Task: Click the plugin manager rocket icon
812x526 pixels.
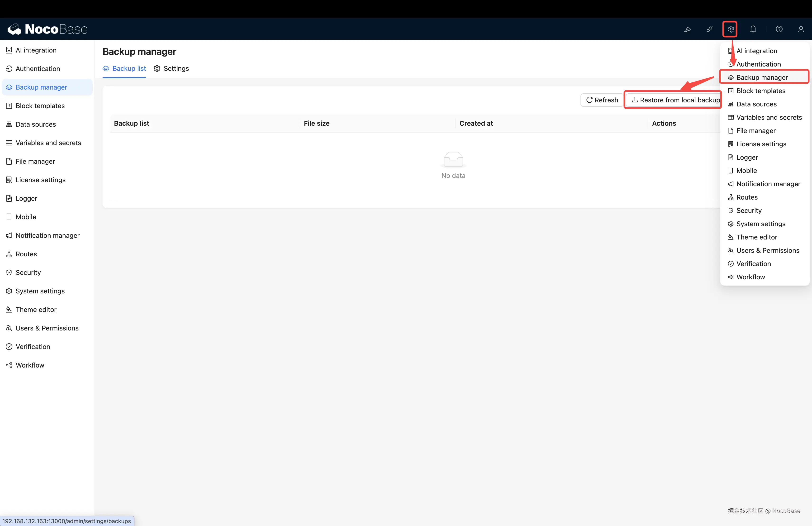Action: (709, 29)
